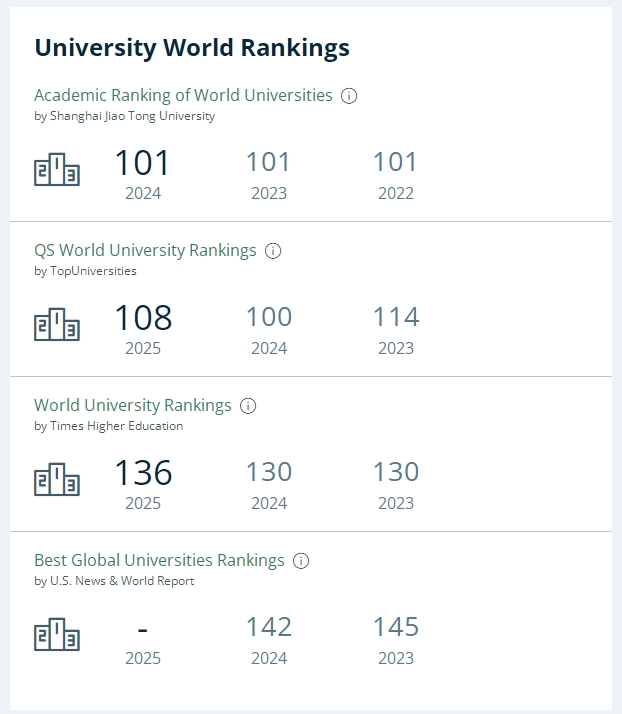This screenshot has width=622, height=714.
Task: Open the Best Global Universities Rankings link
Action: tap(159, 561)
